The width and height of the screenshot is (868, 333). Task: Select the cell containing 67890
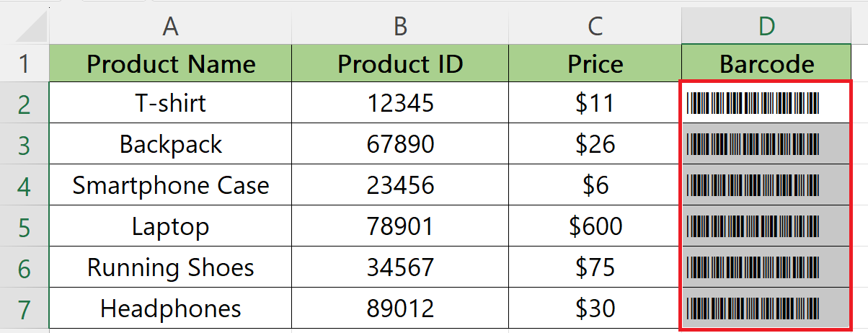tap(400, 143)
